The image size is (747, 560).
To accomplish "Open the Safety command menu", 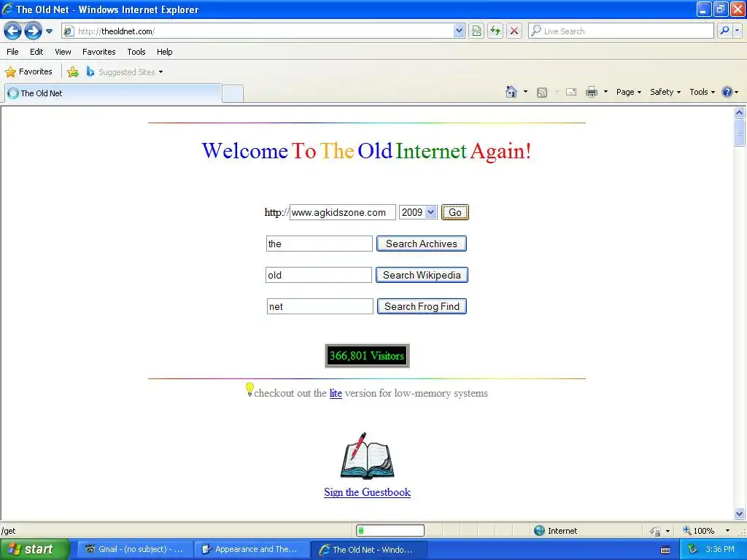I will (x=665, y=92).
